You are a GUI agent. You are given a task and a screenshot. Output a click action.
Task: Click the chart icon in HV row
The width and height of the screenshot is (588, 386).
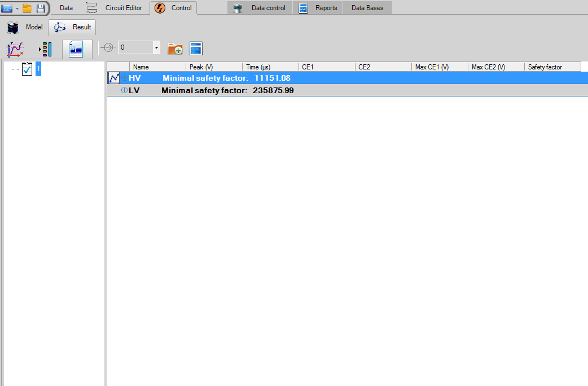[x=113, y=78]
